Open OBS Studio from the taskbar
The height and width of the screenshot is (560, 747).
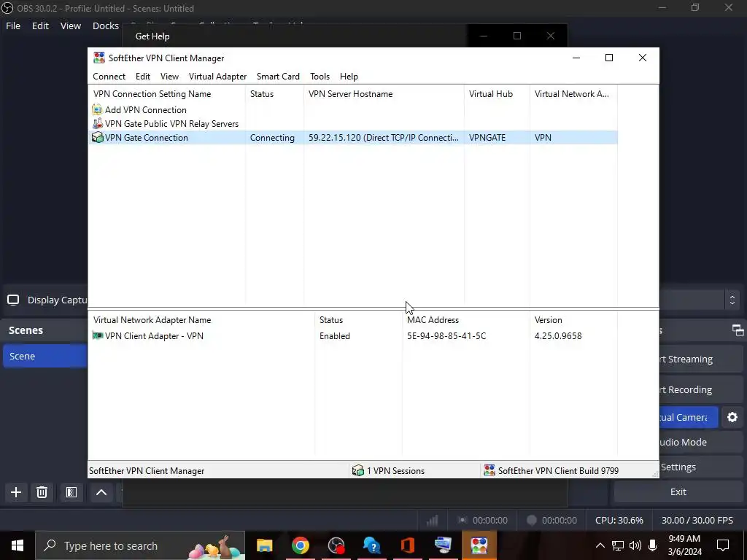[336, 545]
